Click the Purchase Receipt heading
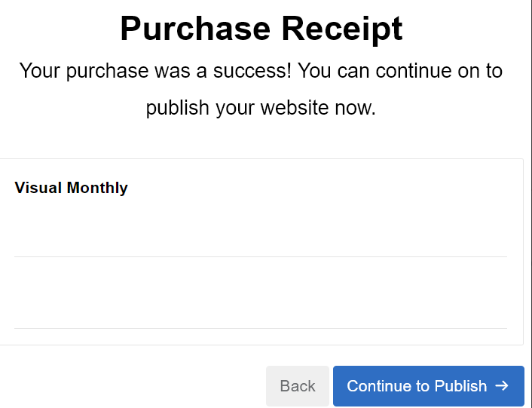The width and height of the screenshot is (532, 408). [x=261, y=29]
